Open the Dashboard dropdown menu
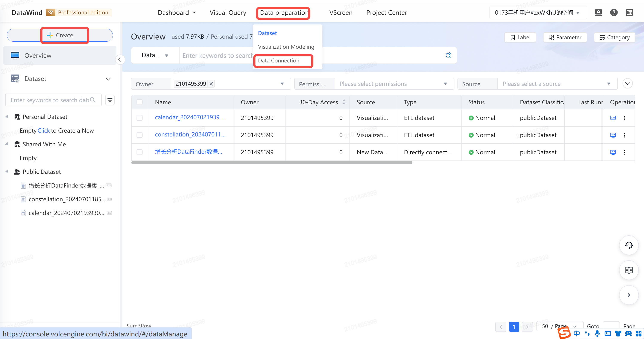This screenshot has width=644, height=339. point(177,12)
